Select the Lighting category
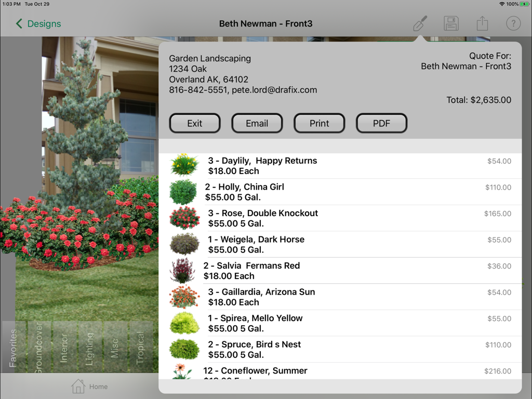532x399 pixels. coord(89,347)
